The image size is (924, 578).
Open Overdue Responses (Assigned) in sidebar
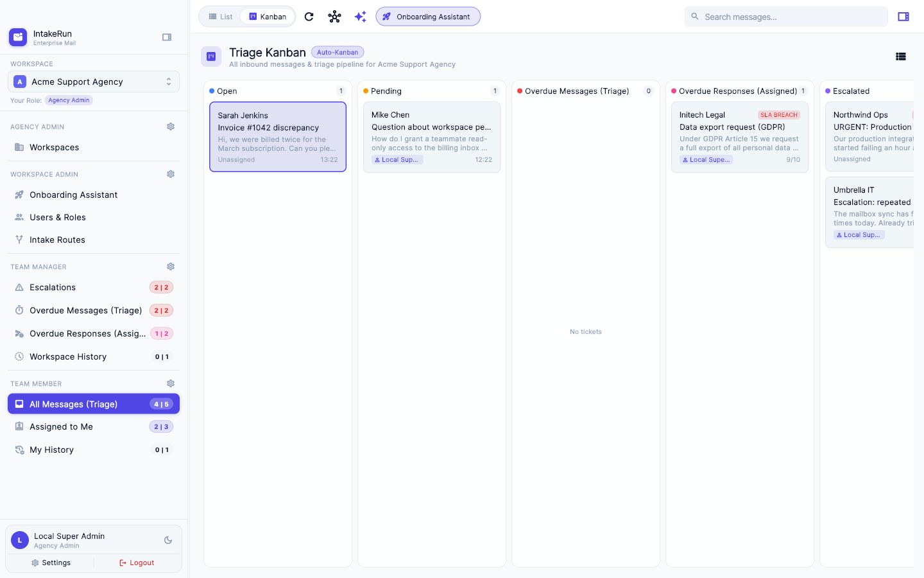pyautogui.click(x=94, y=333)
